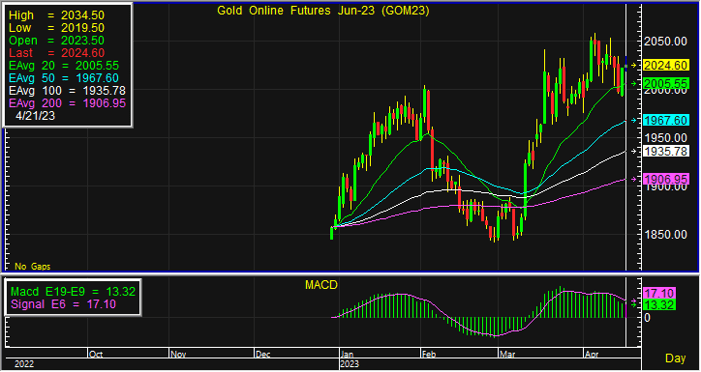Select the green 2005.55 EAvg 20 price tag
The height and width of the screenshot is (372, 701).
666,84
